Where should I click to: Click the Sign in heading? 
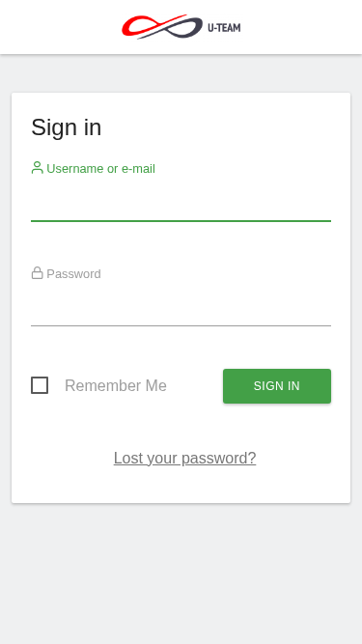[x=66, y=127]
